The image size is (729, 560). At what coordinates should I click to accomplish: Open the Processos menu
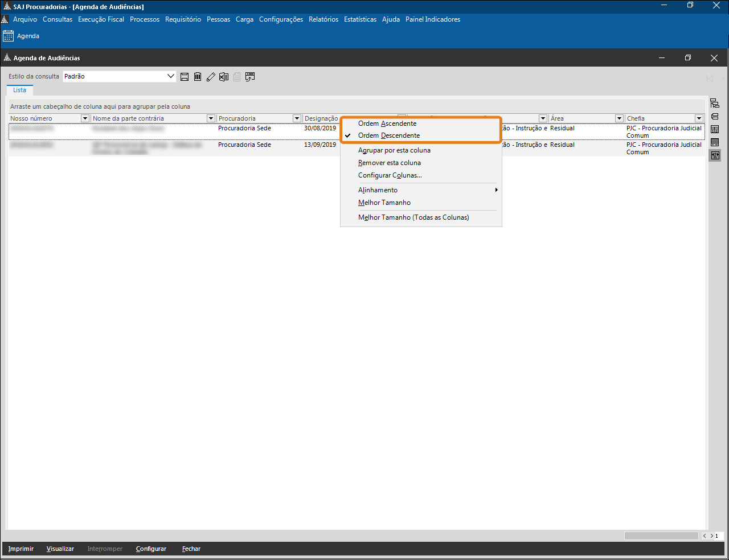point(145,19)
